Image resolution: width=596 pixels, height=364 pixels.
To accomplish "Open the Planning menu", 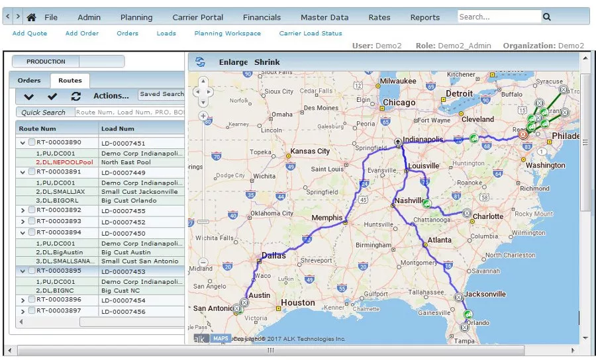I will tap(136, 17).
